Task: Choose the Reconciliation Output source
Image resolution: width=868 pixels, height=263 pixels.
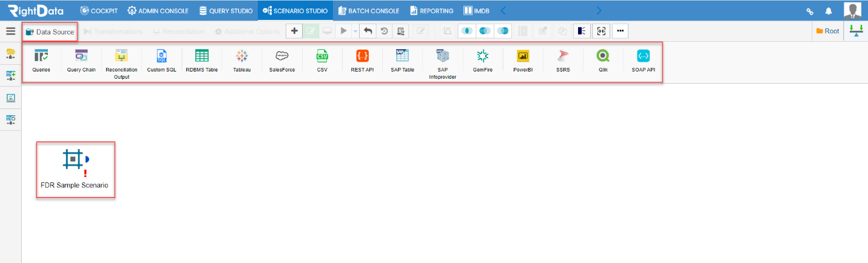Action: (121, 64)
